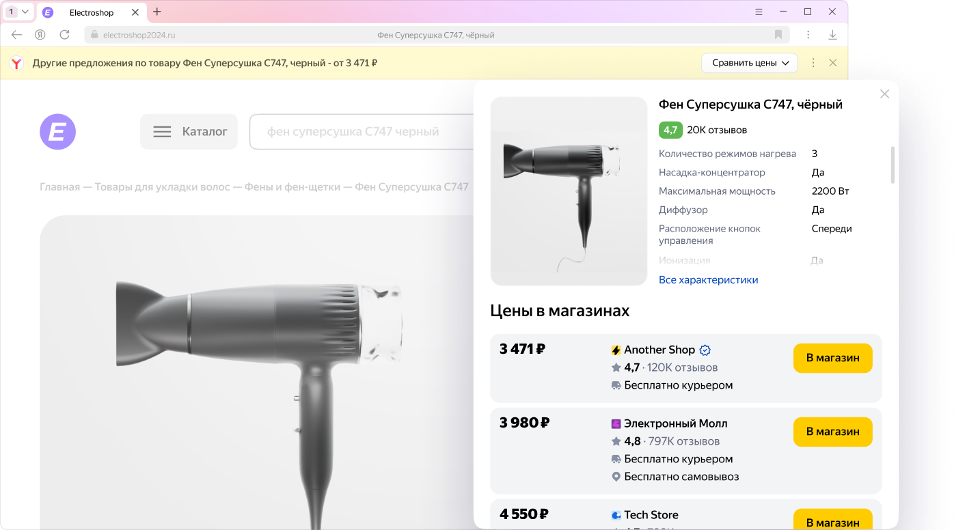Click Бесплатно самовывоз pickup text

pos(681,477)
